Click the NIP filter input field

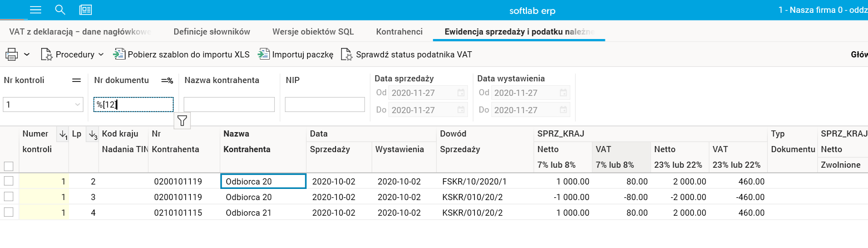point(324,105)
